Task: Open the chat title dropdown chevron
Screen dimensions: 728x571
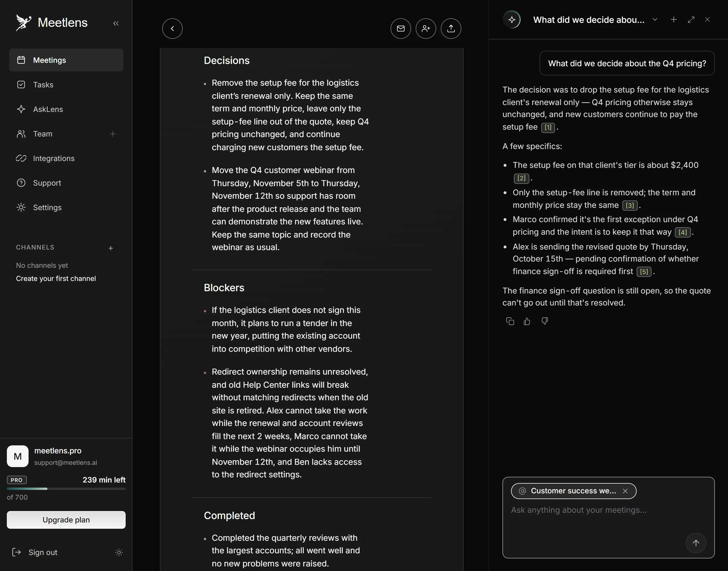Action: click(655, 20)
